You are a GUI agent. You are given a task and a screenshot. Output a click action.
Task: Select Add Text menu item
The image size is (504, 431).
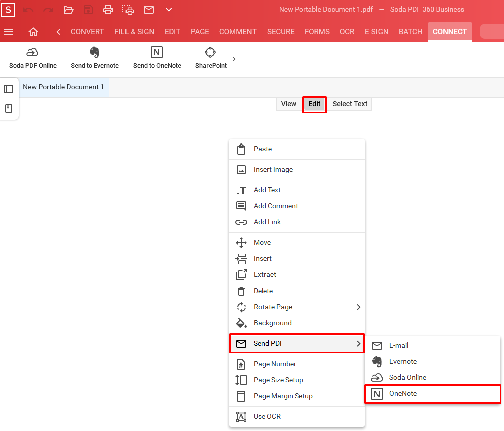(297, 190)
